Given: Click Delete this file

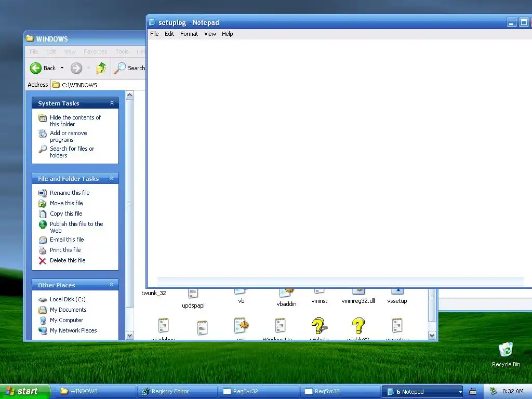Looking at the screenshot, I should tap(68, 261).
